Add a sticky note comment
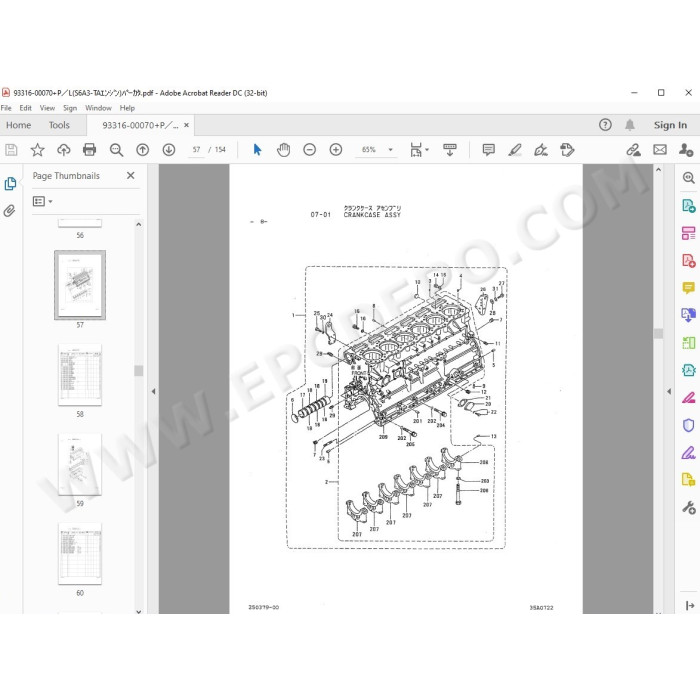Image resolution: width=700 pixels, height=700 pixels. click(488, 150)
